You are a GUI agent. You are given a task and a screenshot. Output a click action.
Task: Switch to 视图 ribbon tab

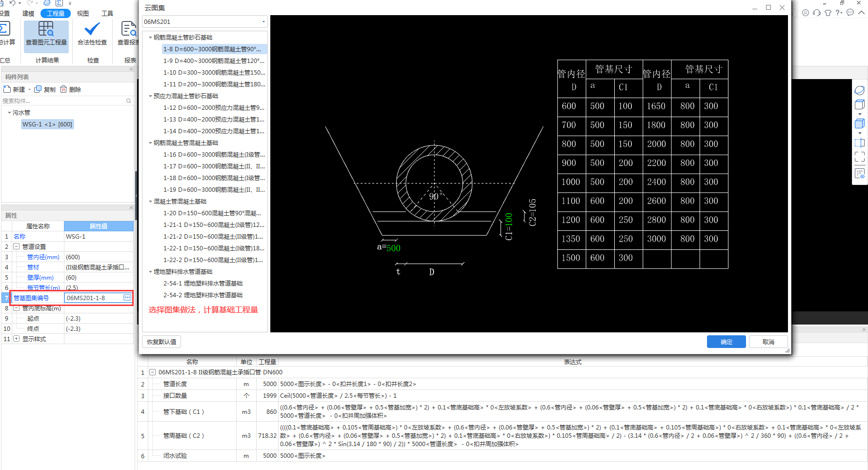click(x=83, y=13)
